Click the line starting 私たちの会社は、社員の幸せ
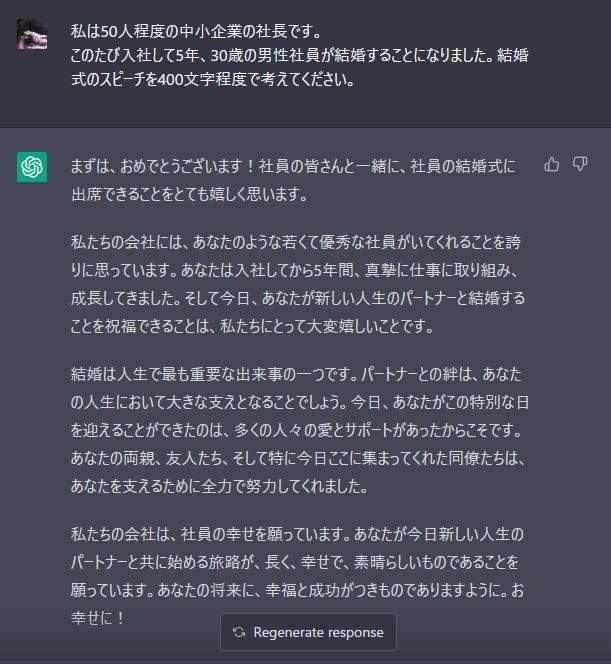 click(297, 534)
